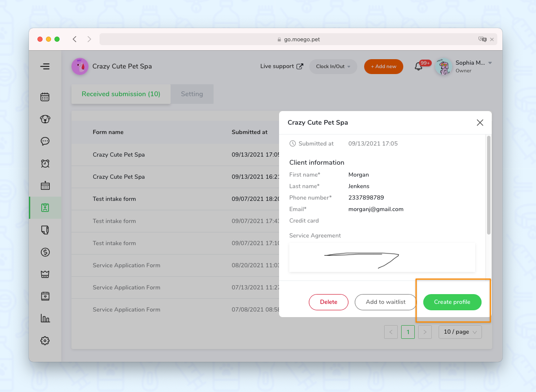The width and height of the screenshot is (536, 392).
Task: Select Crazy Cute Pet Spa 09/13/2021 17:05 row
Action: 175,155
